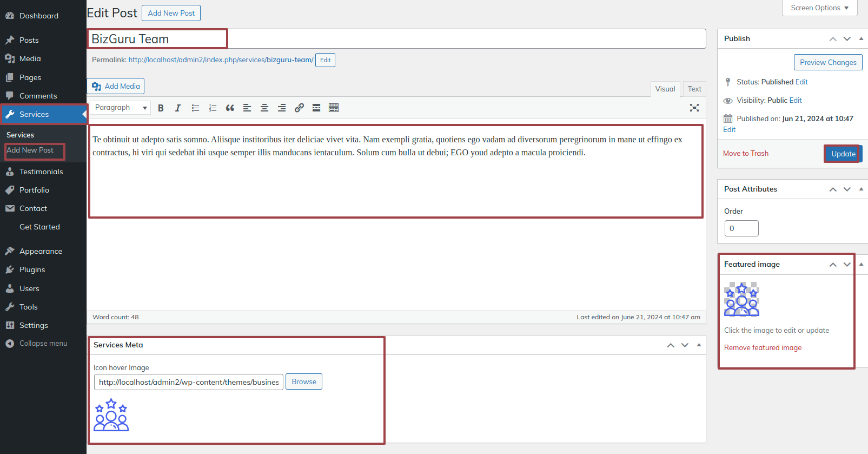Collapse the Featured image panel
This screenshot has width=868, height=454.
[x=861, y=265]
